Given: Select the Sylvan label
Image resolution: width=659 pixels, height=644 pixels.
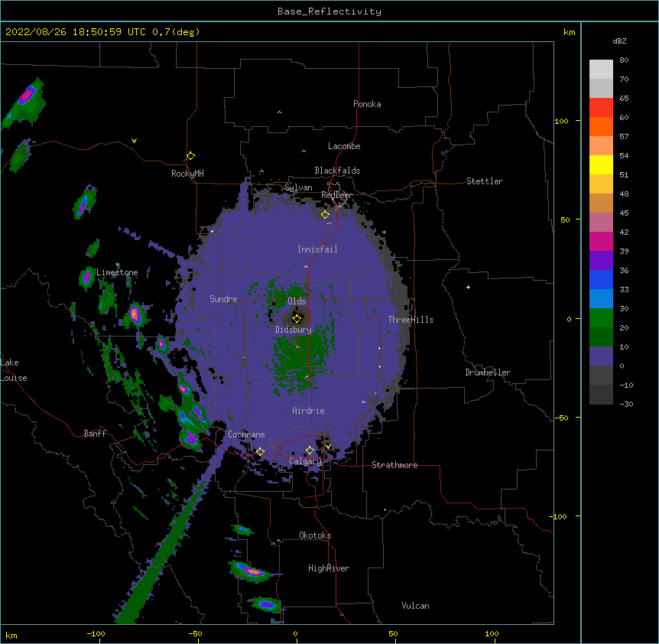Looking at the screenshot, I should coord(298,187).
